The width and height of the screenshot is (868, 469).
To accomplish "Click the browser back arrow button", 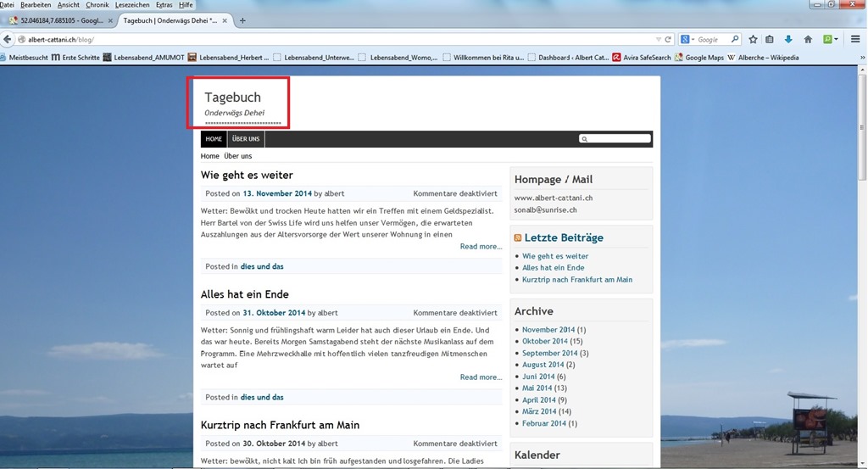I will 8,39.
